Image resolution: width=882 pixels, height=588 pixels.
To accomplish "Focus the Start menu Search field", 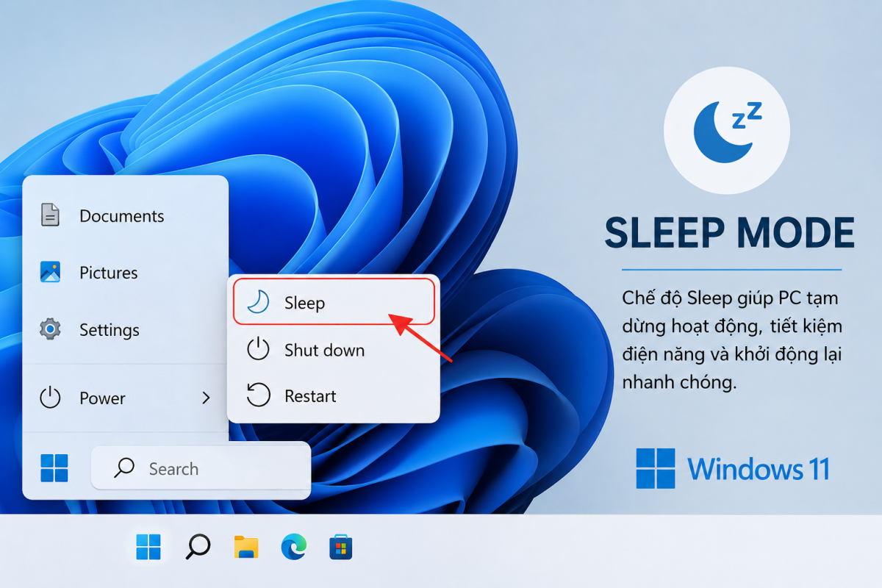I will (201, 468).
